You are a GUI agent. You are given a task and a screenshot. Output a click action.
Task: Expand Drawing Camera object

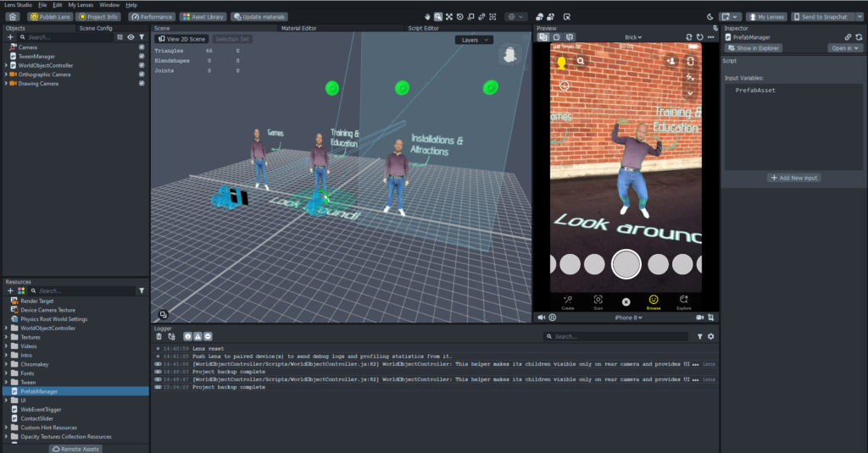[x=6, y=84]
